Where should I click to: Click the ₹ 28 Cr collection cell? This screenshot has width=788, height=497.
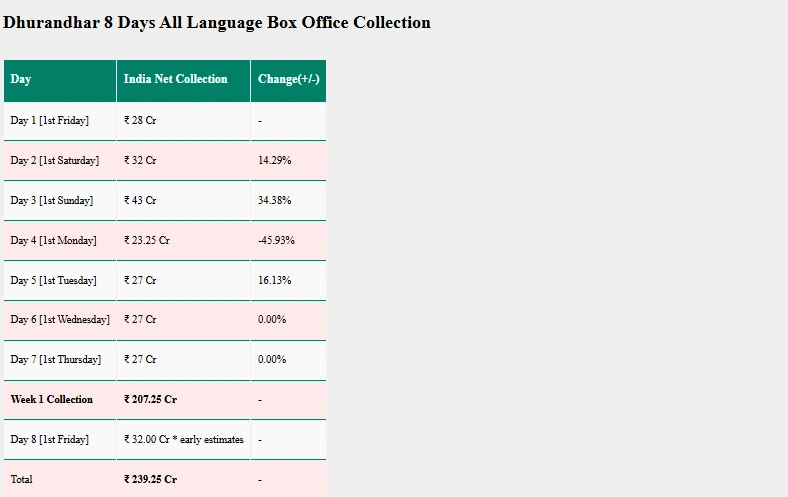(x=140, y=121)
